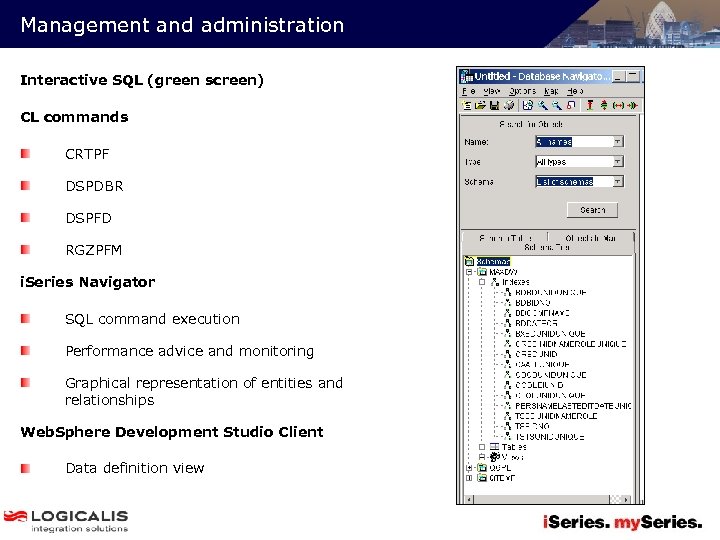Select the PERSNAMELASTEDITDATEUNIQ index row
720x540 pixels.
point(573,406)
